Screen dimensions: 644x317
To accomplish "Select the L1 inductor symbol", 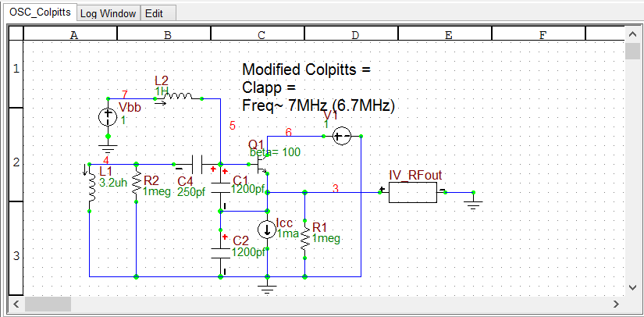I will [x=91, y=187].
